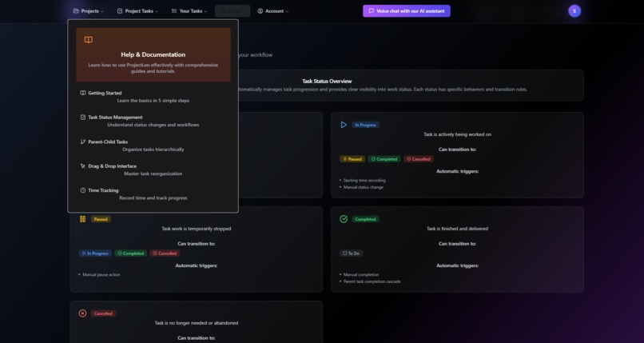Click 'Task is no longer needed or abandoned' text
Screen dimensions: 644x343
pos(197,323)
